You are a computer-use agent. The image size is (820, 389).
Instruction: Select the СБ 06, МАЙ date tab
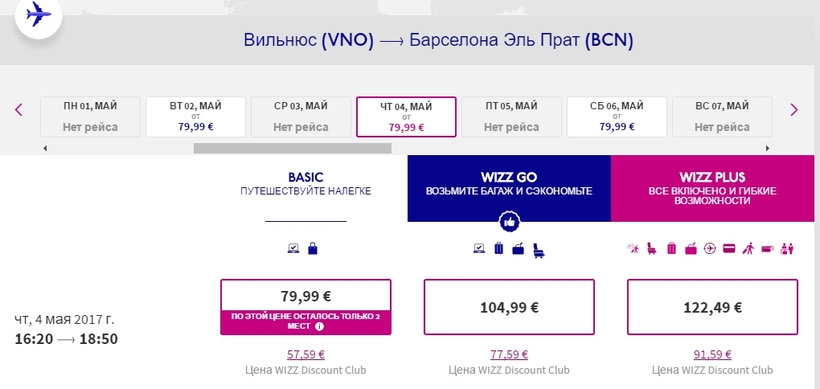[617, 117]
